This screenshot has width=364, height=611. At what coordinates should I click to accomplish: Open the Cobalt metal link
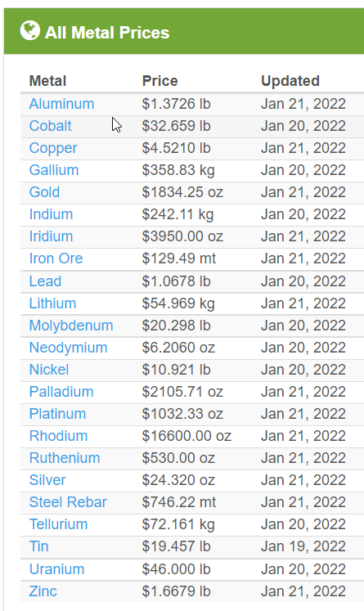point(50,126)
